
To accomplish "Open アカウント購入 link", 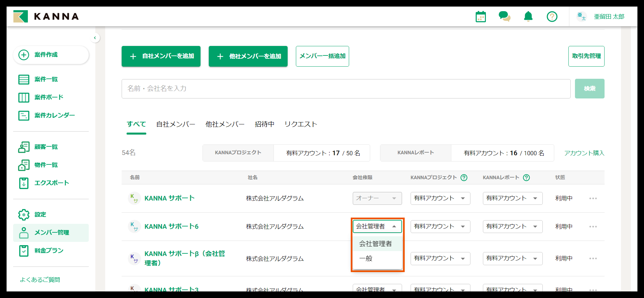I will coord(584,153).
